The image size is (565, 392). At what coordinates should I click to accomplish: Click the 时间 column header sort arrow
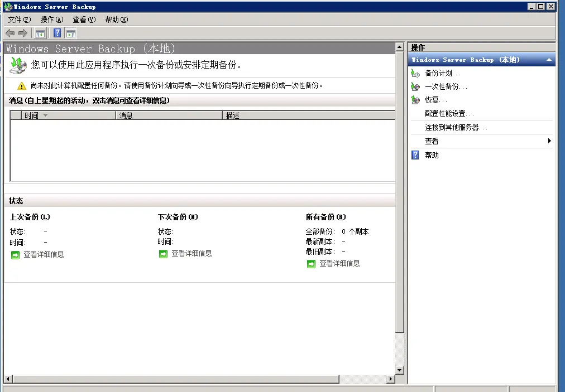45,115
